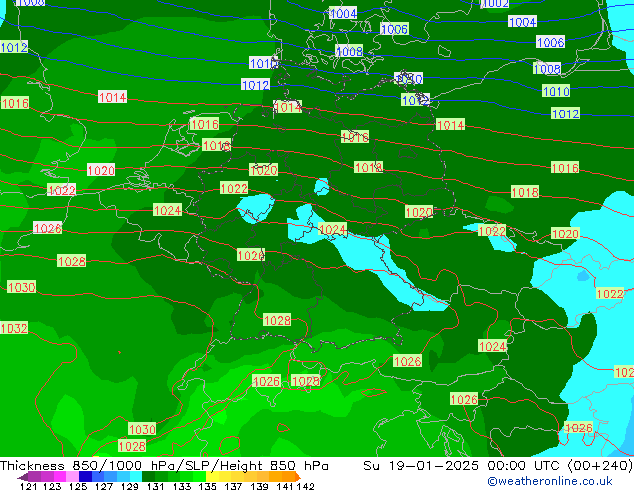Click the legend value 139
This screenshot has height=490, width=634.
point(259,486)
